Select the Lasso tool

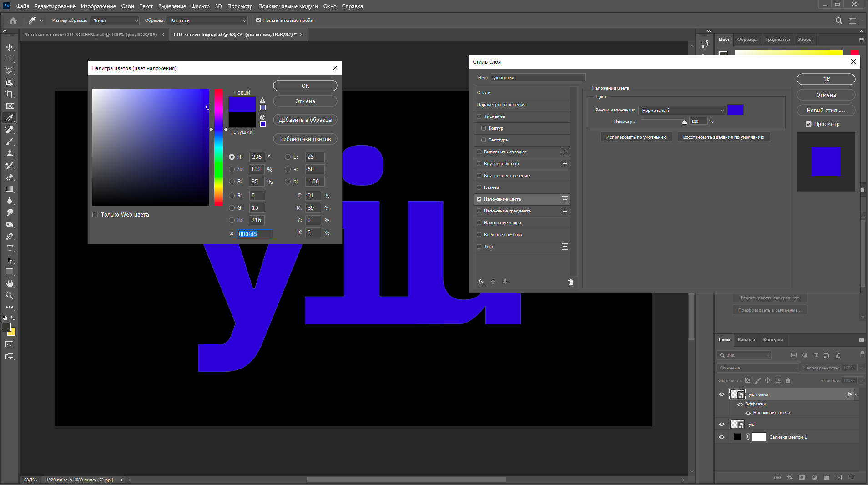[10, 71]
